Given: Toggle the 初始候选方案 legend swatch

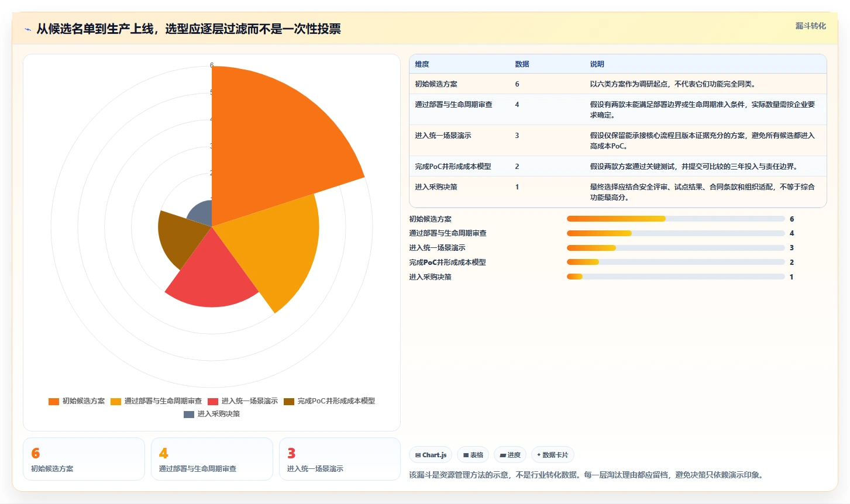Looking at the screenshot, I should (54, 401).
